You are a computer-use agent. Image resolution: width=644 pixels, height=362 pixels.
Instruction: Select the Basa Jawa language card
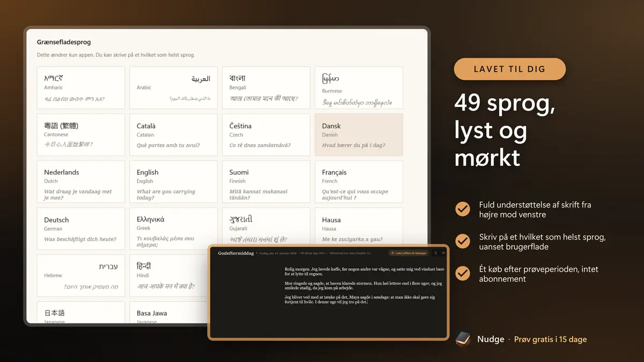pyautogui.click(x=169, y=313)
